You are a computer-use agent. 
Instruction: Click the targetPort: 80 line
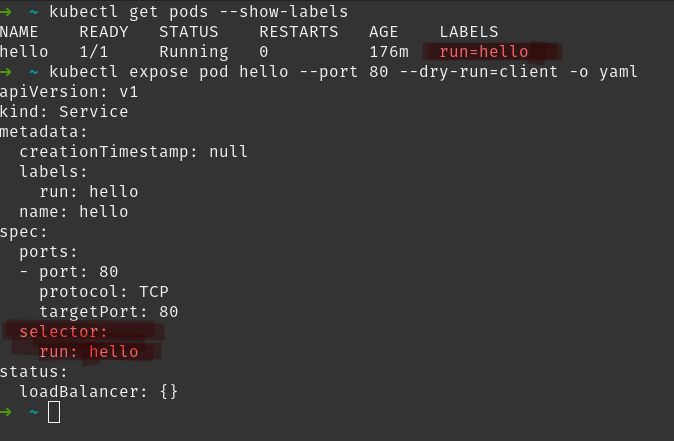pos(108,312)
